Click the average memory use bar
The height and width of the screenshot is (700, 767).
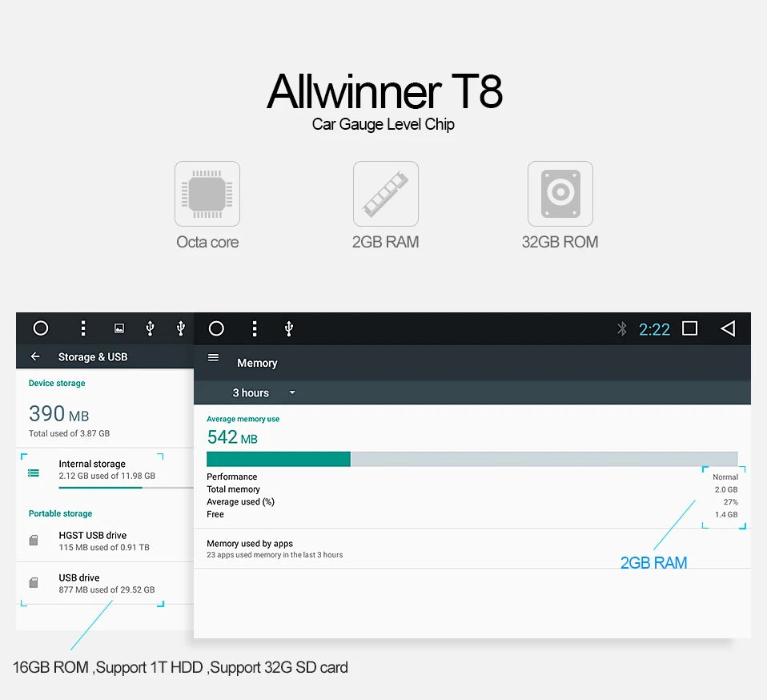tap(472, 459)
